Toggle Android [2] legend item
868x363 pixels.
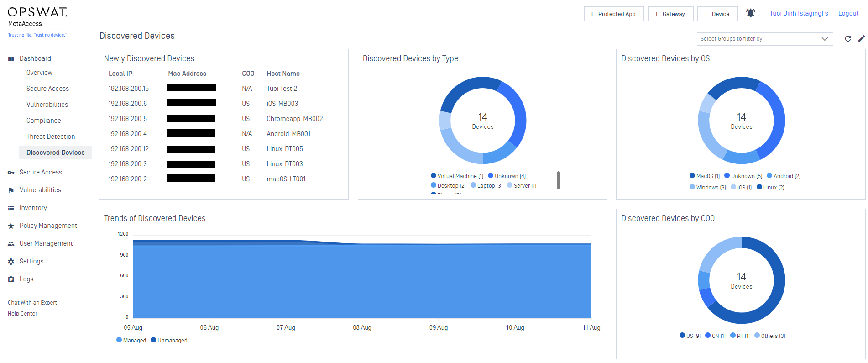coord(784,176)
